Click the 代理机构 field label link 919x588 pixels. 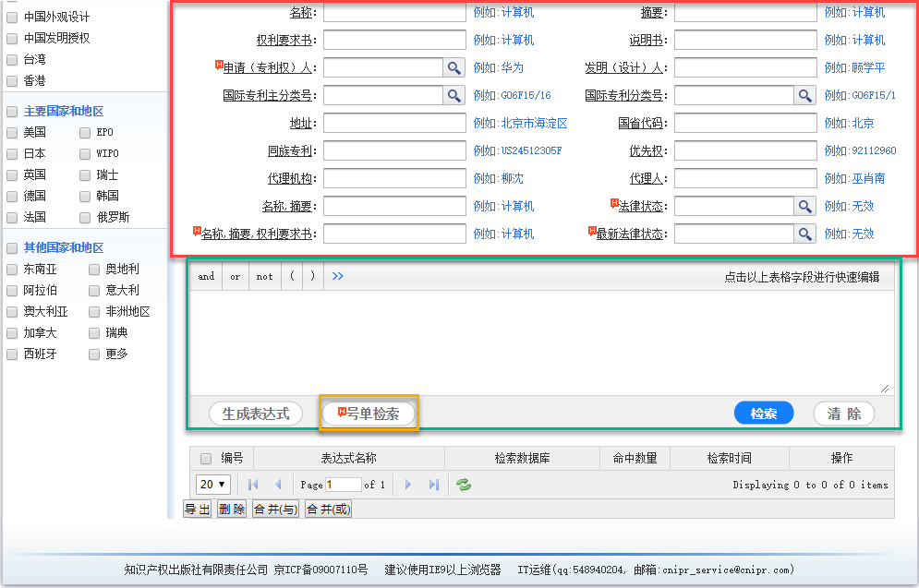[289, 178]
